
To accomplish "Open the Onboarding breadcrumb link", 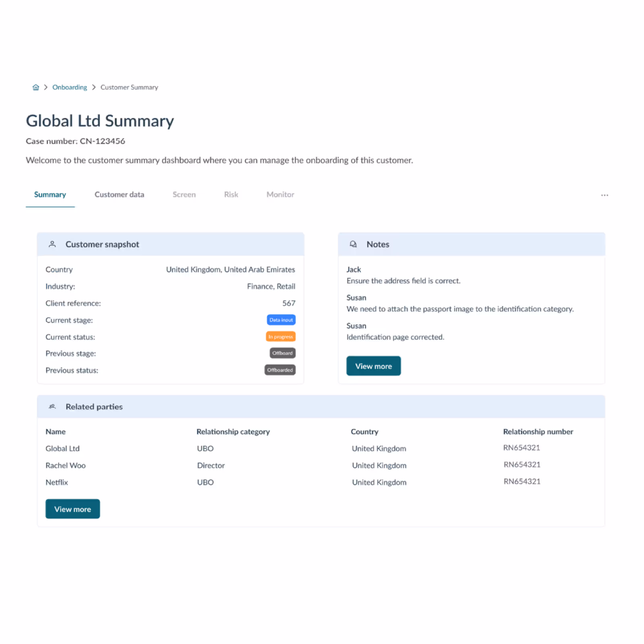I will click(70, 87).
